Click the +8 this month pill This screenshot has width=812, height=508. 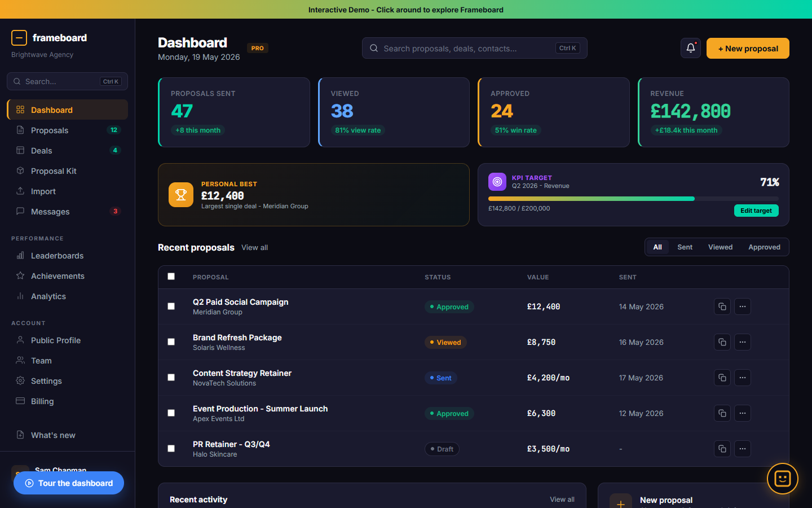click(x=198, y=130)
